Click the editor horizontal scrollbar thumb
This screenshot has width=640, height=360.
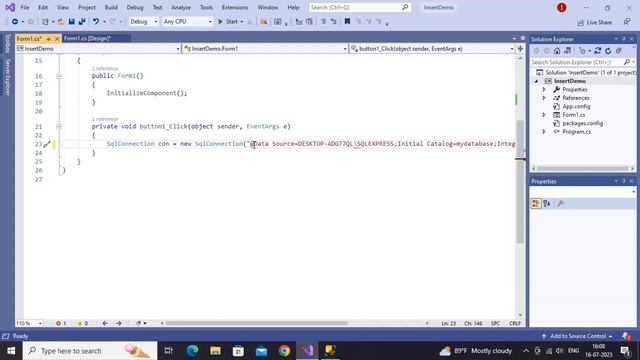point(256,323)
